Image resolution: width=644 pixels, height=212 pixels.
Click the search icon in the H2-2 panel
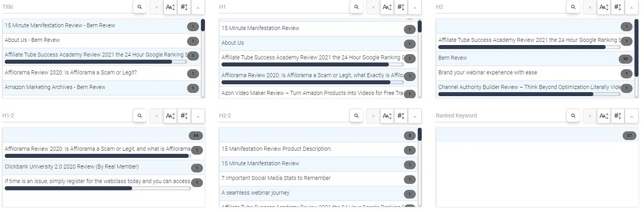pos(356,115)
